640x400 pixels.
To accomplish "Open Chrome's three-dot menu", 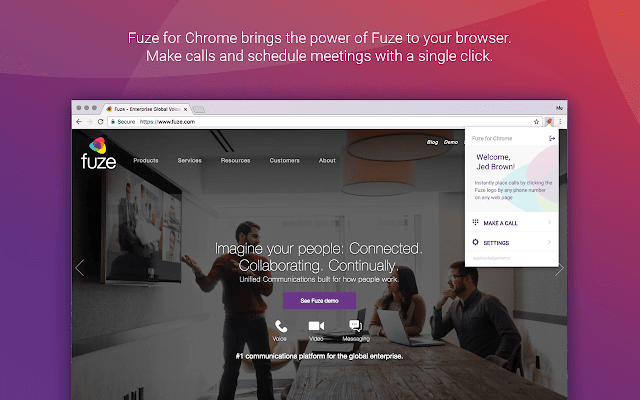I will tap(560, 122).
